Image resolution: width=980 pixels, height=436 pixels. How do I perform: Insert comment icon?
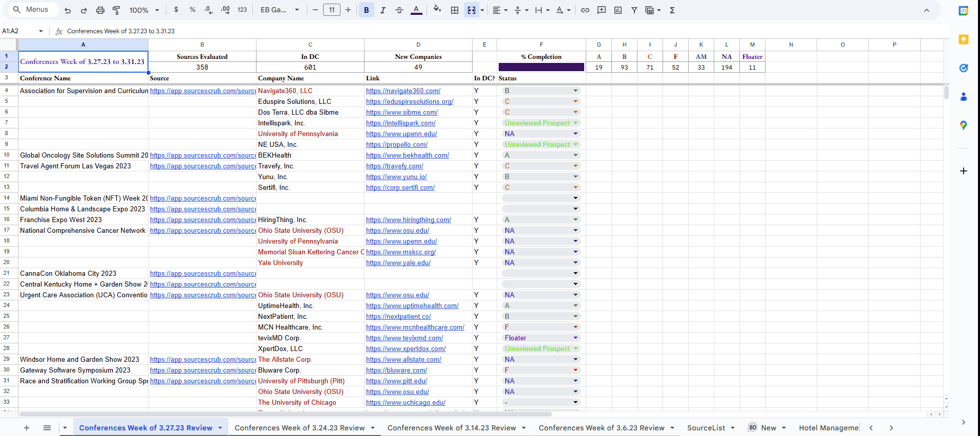[602, 10]
